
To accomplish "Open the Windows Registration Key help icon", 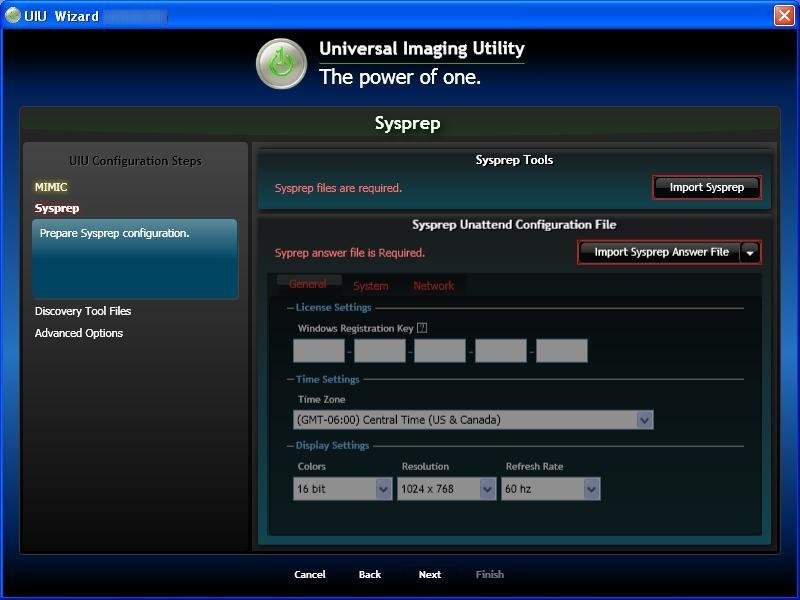I will pyautogui.click(x=422, y=328).
